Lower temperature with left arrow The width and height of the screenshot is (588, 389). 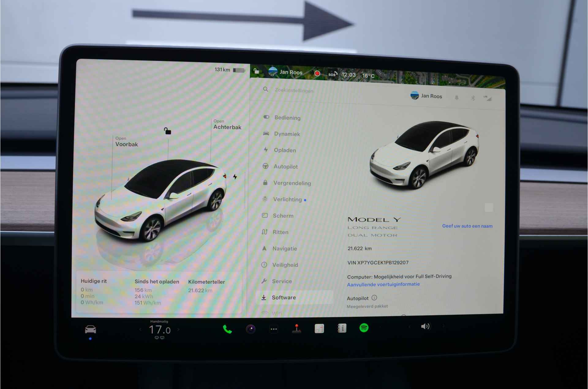click(140, 330)
